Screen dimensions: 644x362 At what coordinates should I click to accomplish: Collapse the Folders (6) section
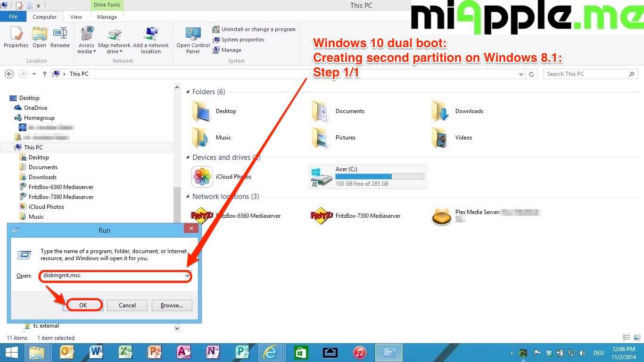(188, 92)
